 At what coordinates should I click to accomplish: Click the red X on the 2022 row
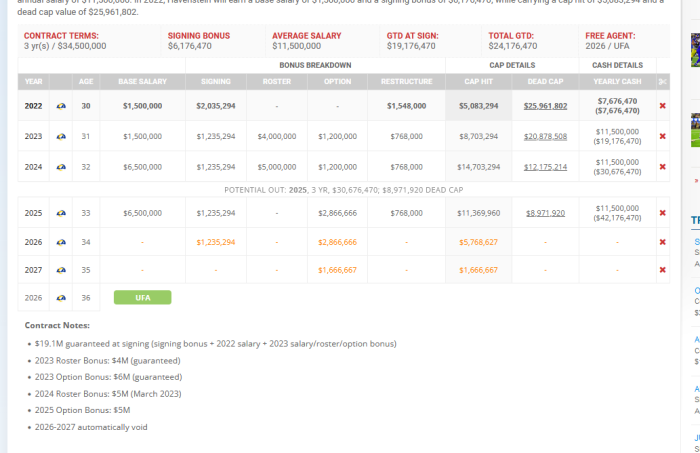(662, 105)
